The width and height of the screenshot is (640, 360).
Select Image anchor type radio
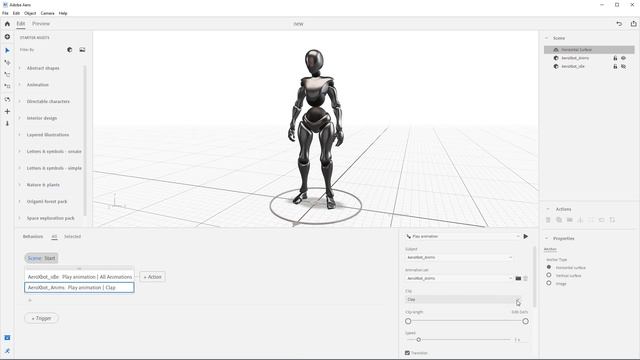point(549,283)
